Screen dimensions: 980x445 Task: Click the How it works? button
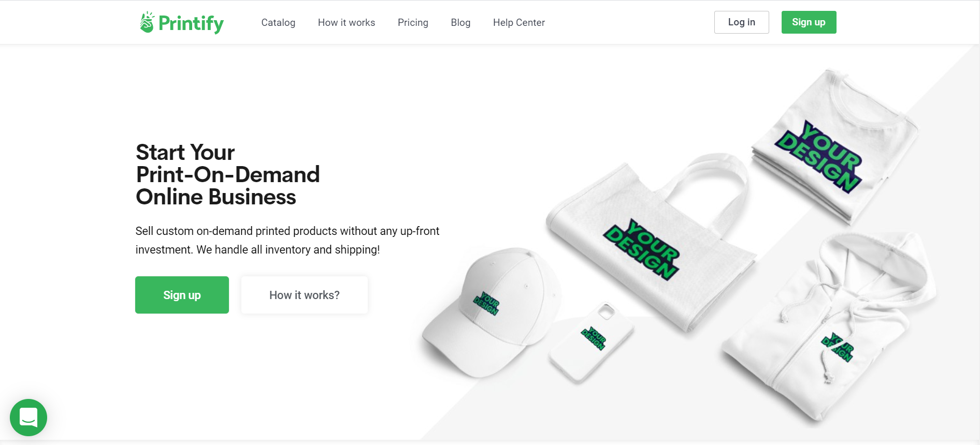pos(305,295)
